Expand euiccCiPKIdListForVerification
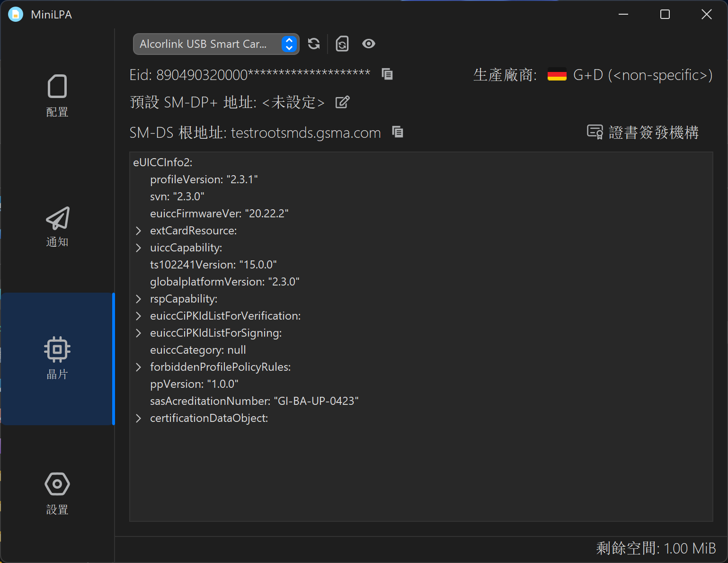This screenshot has height=563, width=728. 138,316
